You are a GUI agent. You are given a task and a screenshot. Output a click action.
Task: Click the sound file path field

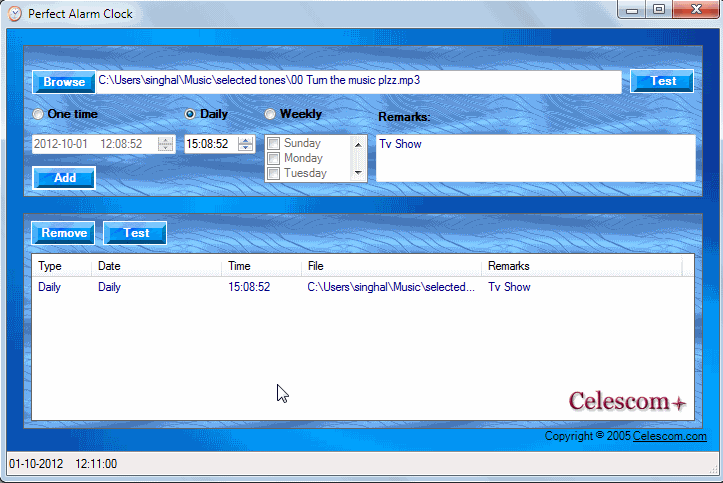point(358,82)
